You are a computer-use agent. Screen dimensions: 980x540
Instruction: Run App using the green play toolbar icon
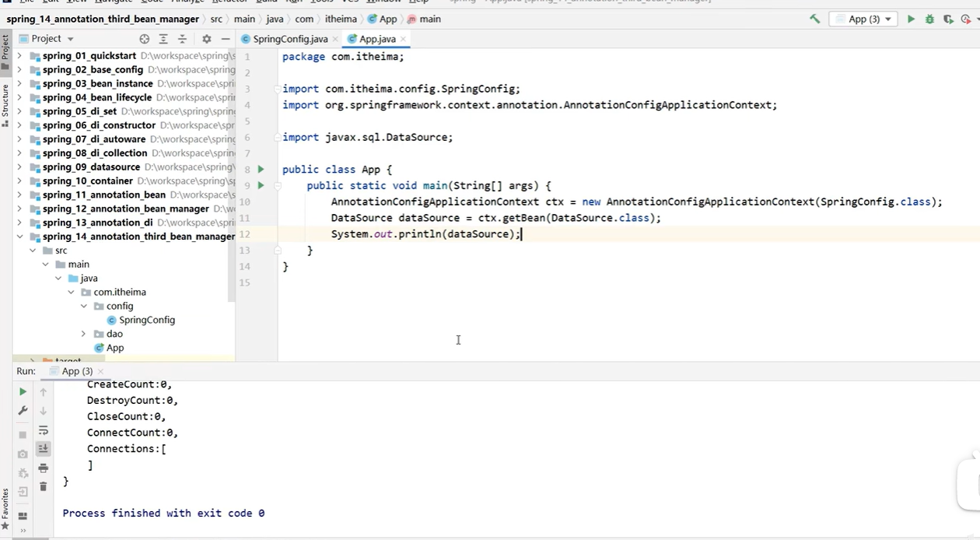click(911, 19)
